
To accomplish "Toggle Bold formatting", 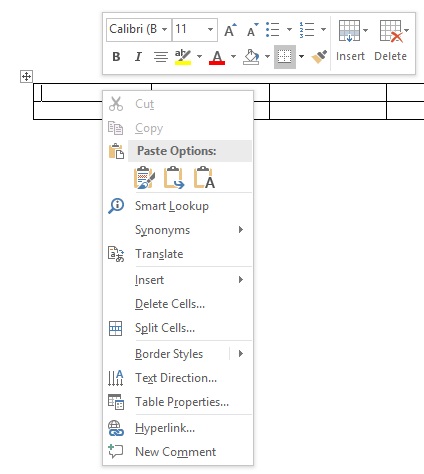I will tap(116, 57).
